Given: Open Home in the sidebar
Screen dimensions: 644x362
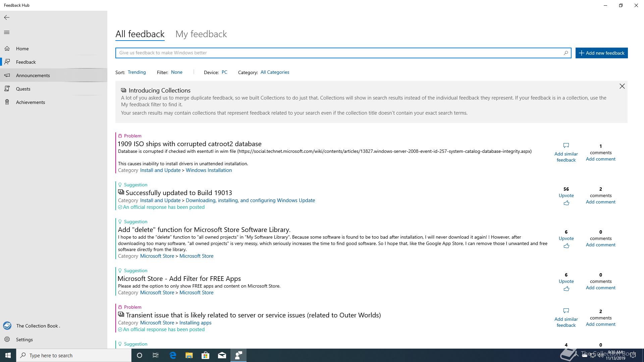Looking at the screenshot, I should [54, 49].
